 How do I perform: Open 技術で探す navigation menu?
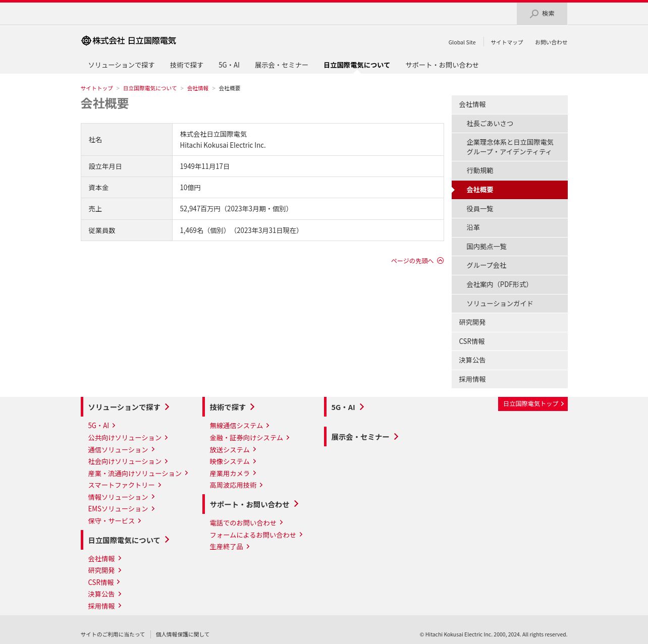tap(186, 65)
